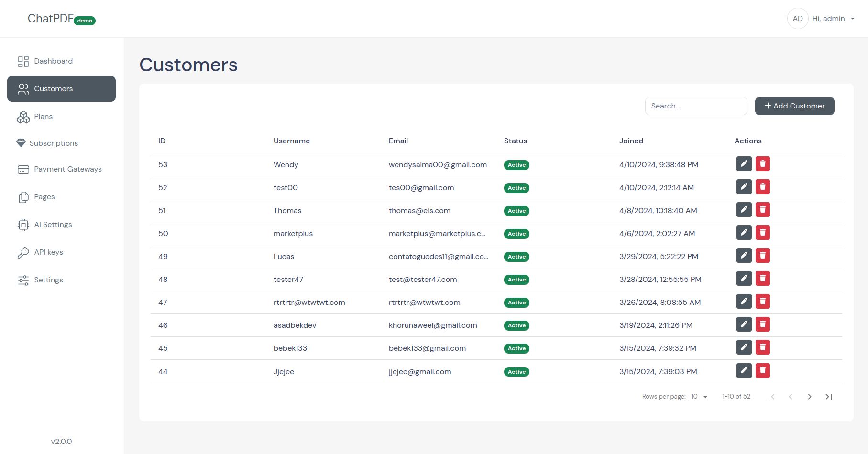Click the Joined column header
This screenshot has height=454, width=868.
coord(631,141)
